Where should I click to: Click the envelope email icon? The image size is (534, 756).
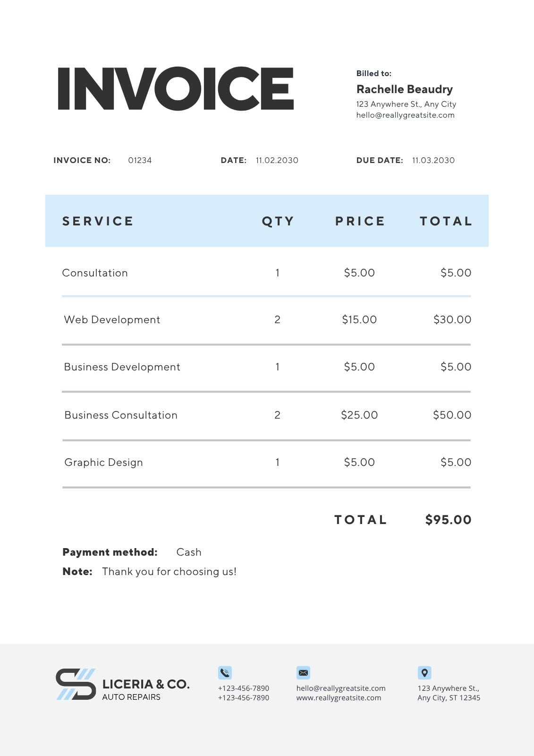[303, 672]
